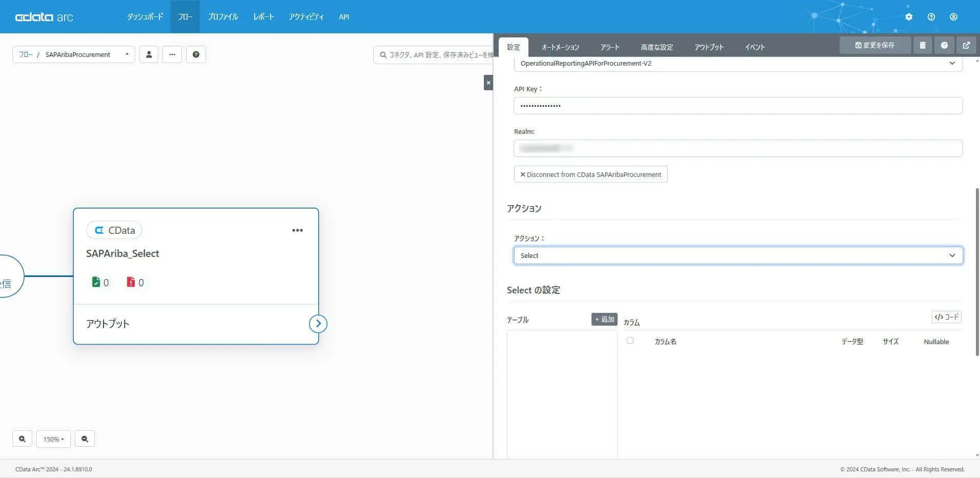
Task: Delete connector using the trash icon
Action: 923,45
